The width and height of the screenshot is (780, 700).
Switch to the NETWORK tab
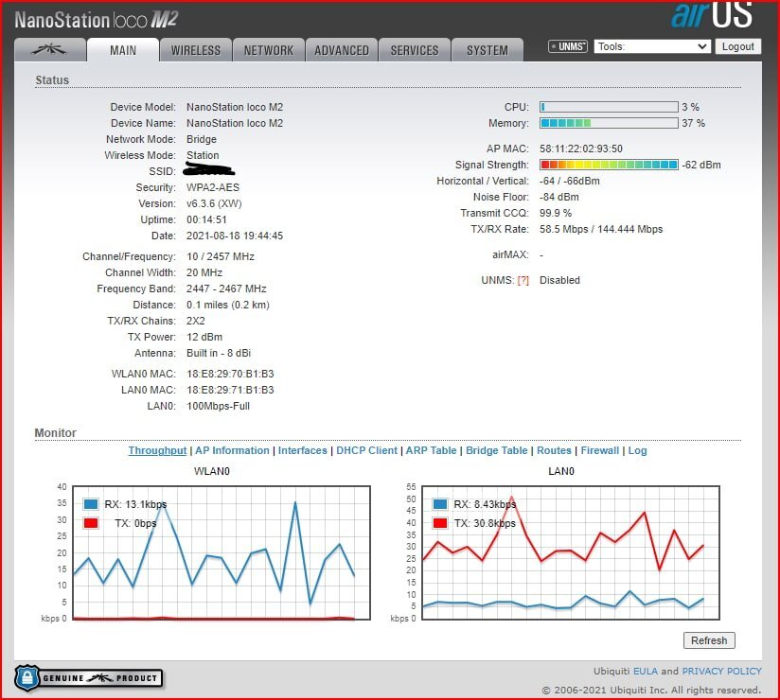click(269, 50)
